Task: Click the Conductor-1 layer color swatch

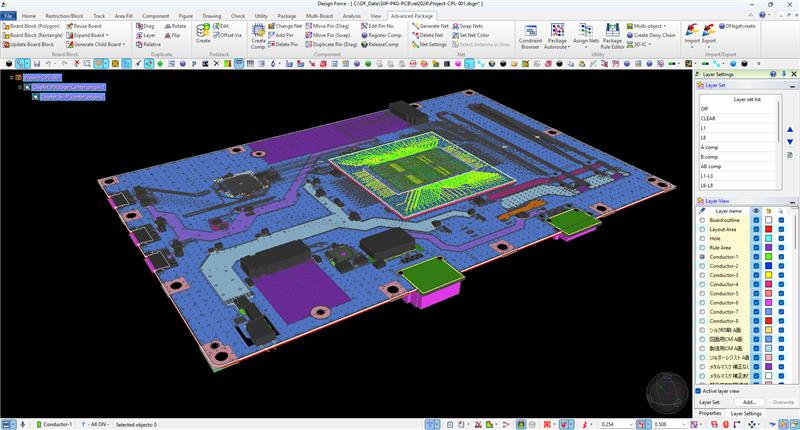Action: point(767,257)
